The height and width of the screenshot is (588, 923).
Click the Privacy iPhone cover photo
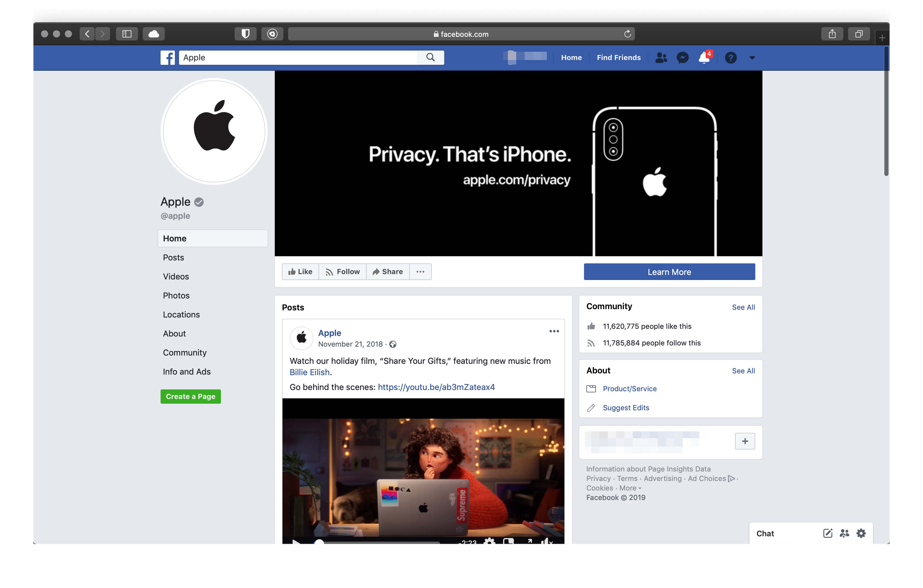(x=518, y=163)
